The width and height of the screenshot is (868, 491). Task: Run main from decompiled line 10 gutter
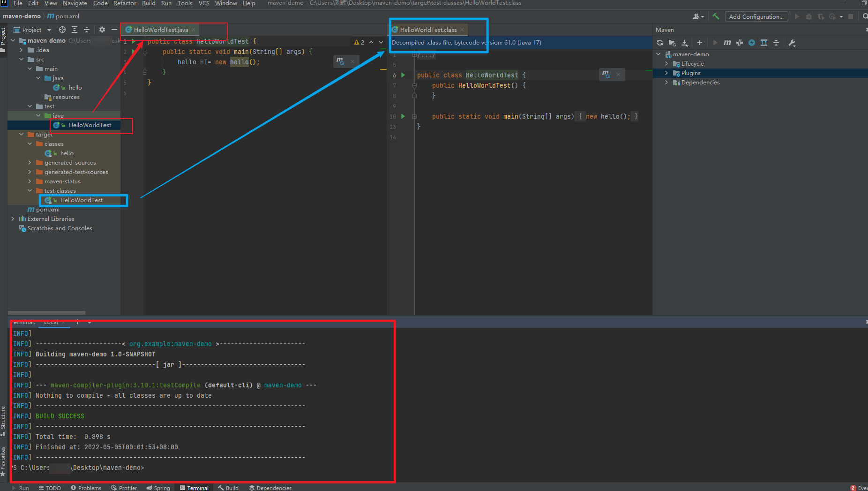pyautogui.click(x=403, y=116)
